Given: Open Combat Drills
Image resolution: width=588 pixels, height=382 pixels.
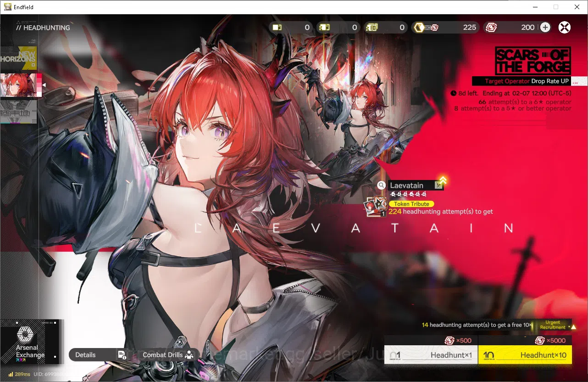Looking at the screenshot, I should click(x=168, y=355).
